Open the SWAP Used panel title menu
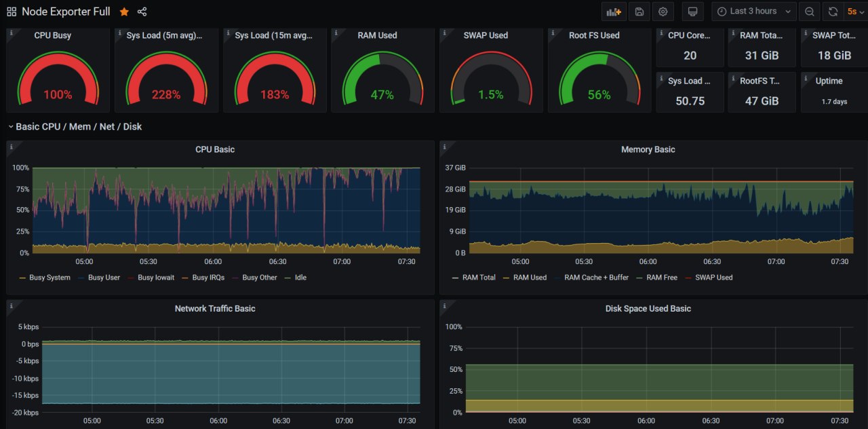Screen dimensions: 868x429 click(x=486, y=35)
